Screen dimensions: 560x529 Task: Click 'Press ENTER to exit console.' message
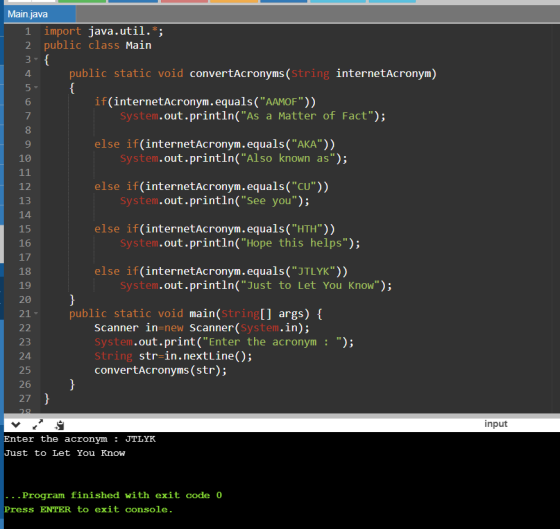(88, 509)
